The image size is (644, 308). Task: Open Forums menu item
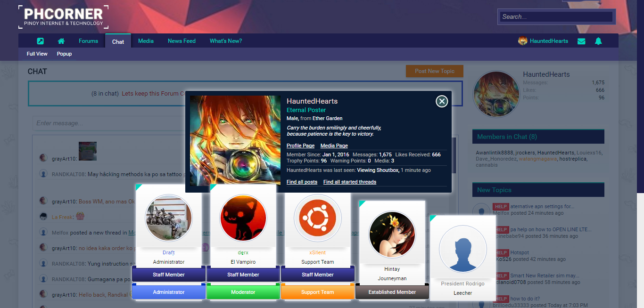coord(88,41)
